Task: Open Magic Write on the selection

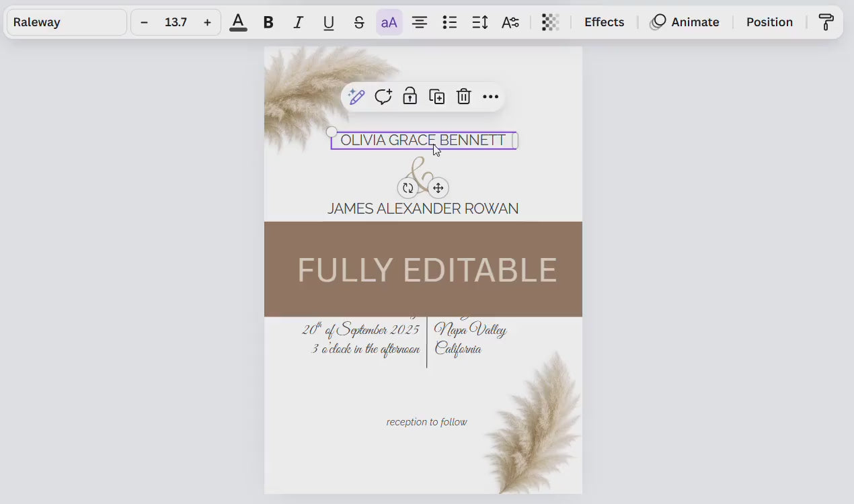Action: pyautogui.click(x=355, y=96)
